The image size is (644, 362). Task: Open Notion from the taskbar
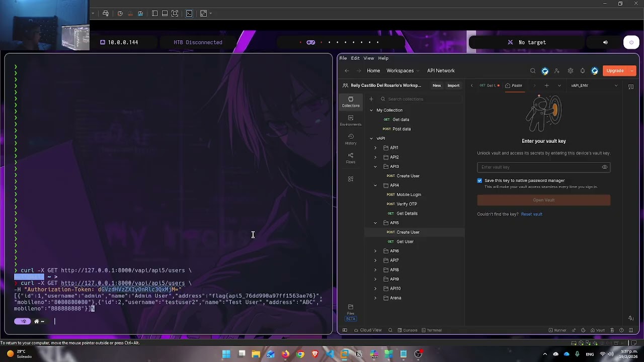point(359,354)
